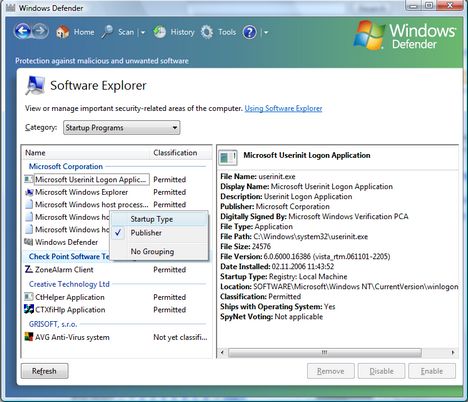
Task: Collapse the Microsoft Corporation group
Action: tap(66, 166)
